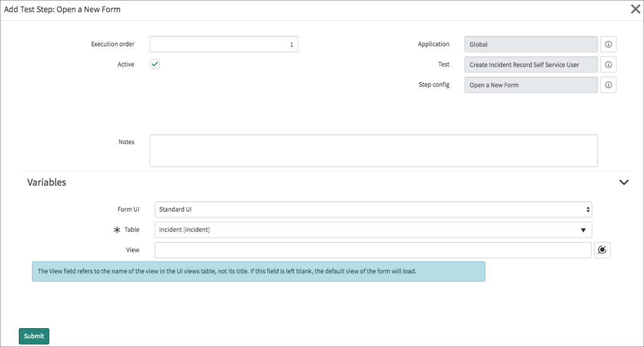Focus the Execution order field
This screenshot has width=644, height=347.
click(223, 45)
